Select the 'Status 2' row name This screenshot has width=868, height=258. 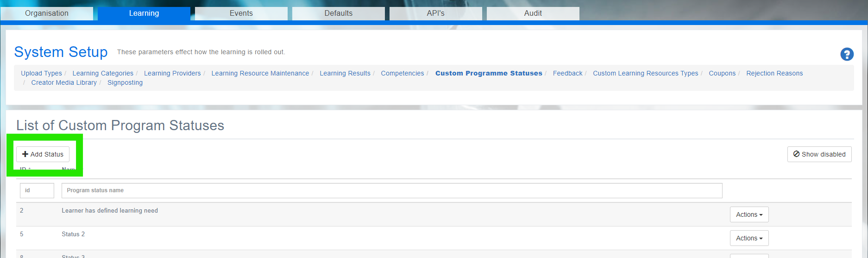click(x=73, y=234)
